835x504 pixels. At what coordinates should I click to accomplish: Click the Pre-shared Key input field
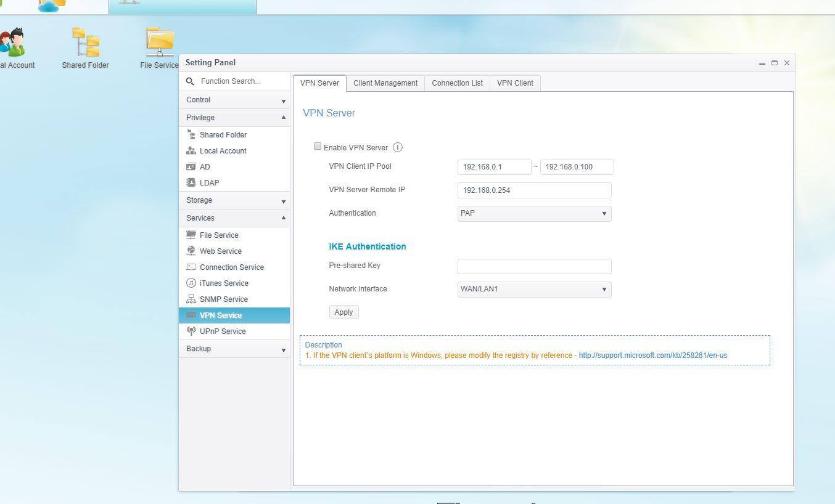534,266
